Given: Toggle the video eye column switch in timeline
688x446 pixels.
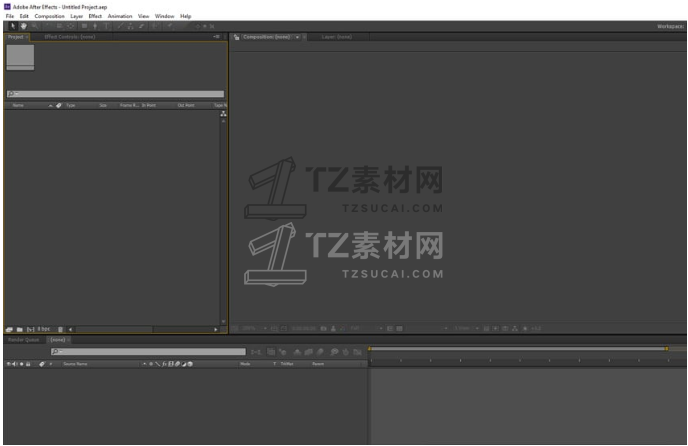Looking at the screenshot, I should pyautogui.click(x=8, y=364).
